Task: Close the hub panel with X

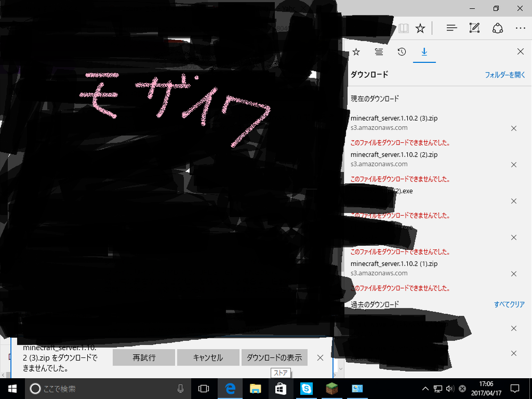Action: pos(521,52)
